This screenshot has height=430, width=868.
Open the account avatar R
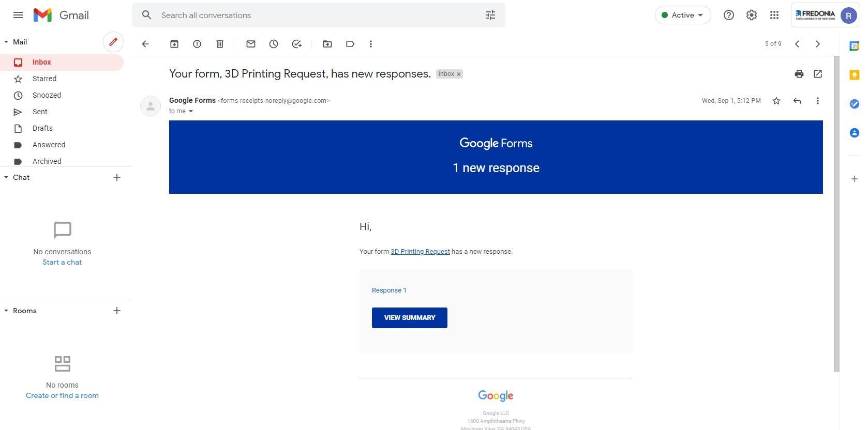point(849,16)
